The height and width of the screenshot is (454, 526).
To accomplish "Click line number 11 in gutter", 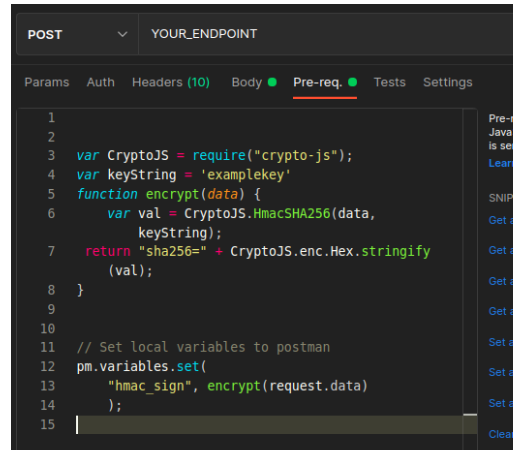I will 47,347.
